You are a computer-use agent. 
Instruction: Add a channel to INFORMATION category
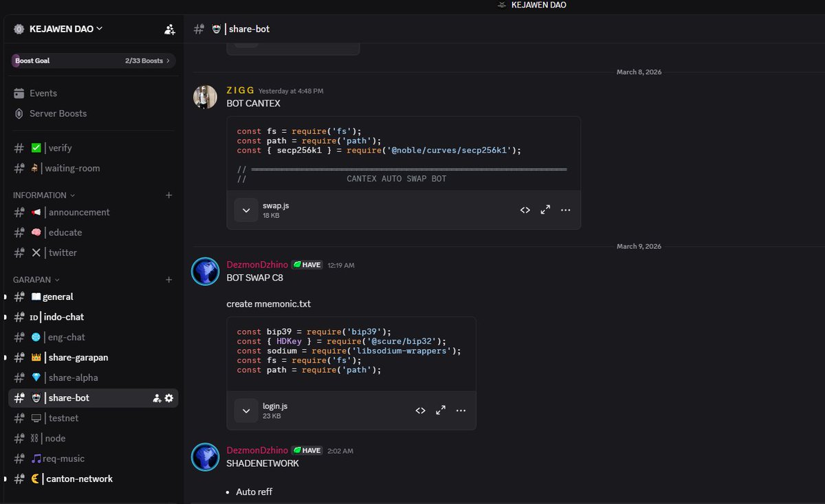coord(169,195)
